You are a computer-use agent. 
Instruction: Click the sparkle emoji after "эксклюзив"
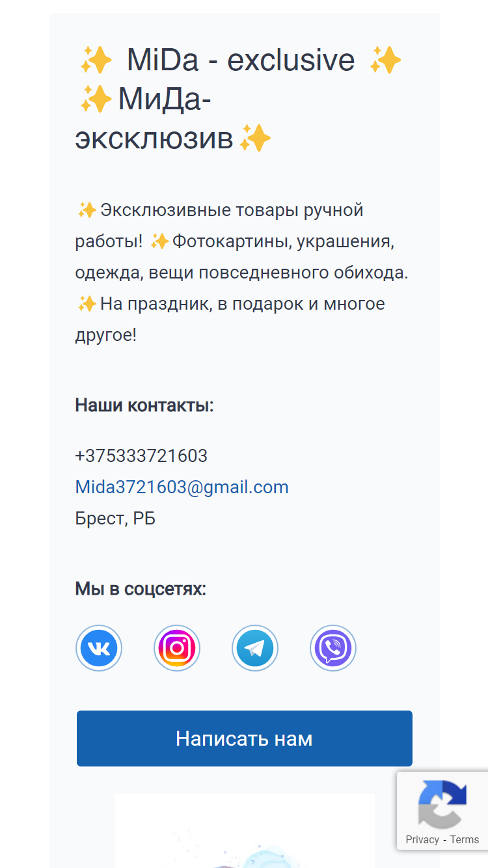pyautogui.click(x=255, y=139)
